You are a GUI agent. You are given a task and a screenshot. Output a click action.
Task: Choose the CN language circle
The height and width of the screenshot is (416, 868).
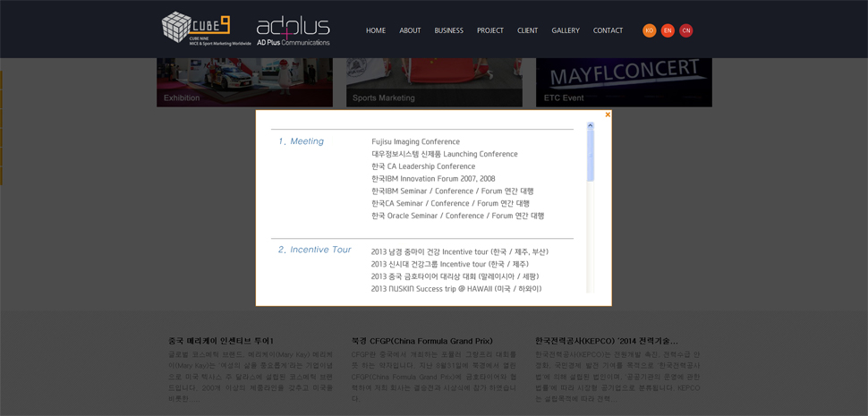(x=686, y=30)
